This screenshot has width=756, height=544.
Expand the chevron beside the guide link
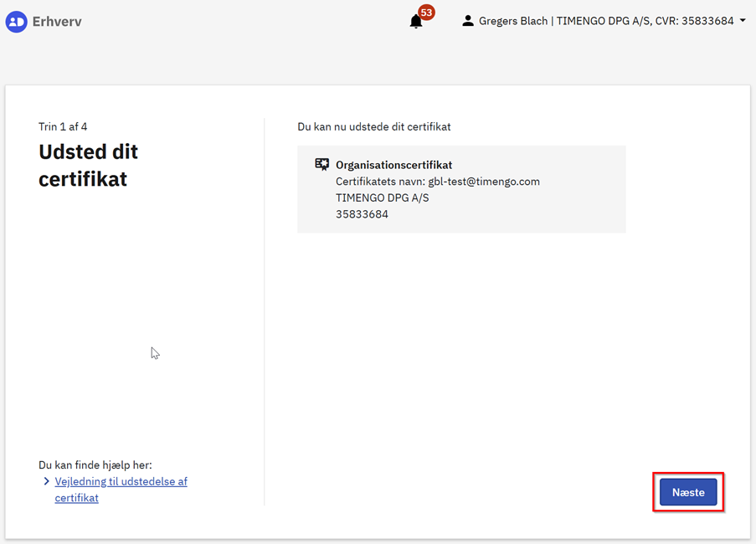[47, 481]
